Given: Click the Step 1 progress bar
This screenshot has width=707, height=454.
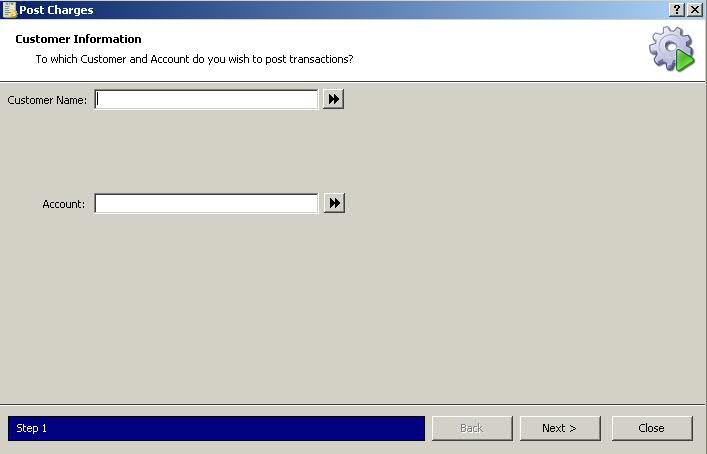Looking at the screenshot, I should (x=216, y=428).
